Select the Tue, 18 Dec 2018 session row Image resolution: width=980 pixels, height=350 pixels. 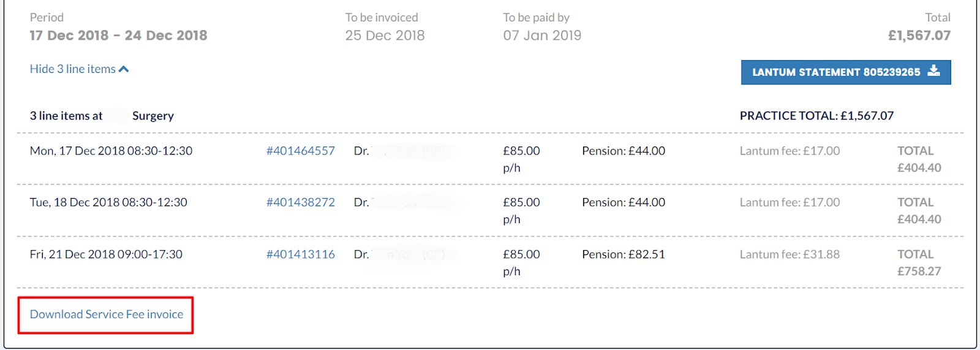tap(490, 210)
